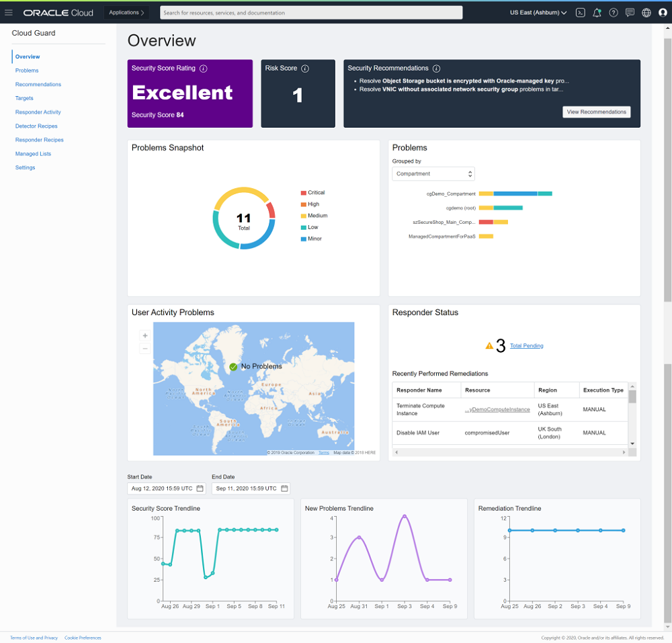
Task: Open the chat feedback icon
Action: [630, 12]
